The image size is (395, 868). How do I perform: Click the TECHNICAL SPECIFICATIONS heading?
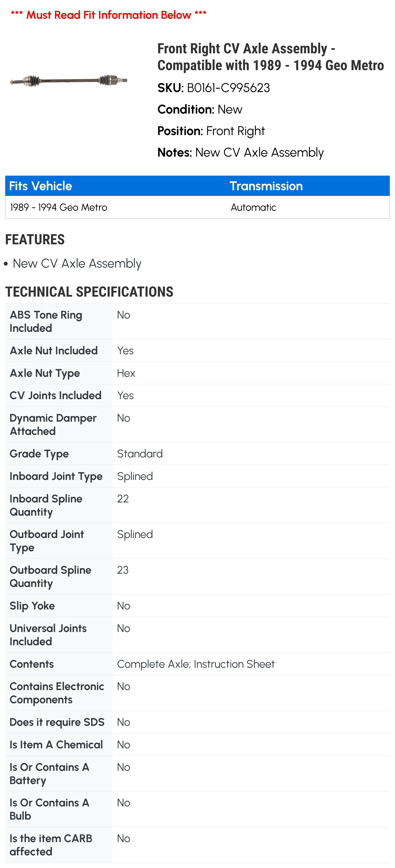89,292
